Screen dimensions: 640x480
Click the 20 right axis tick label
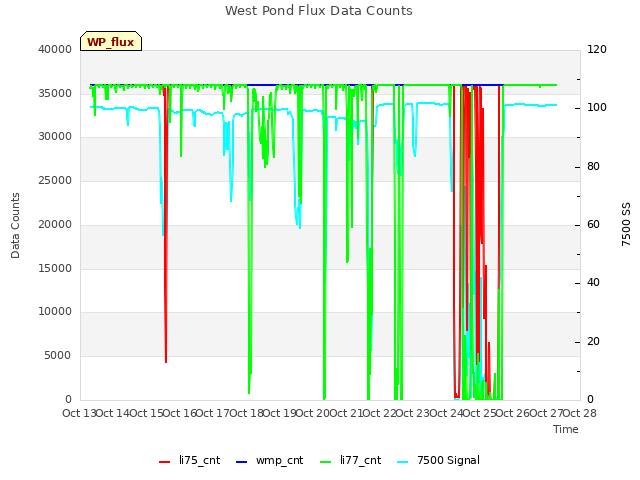point(593,342)
